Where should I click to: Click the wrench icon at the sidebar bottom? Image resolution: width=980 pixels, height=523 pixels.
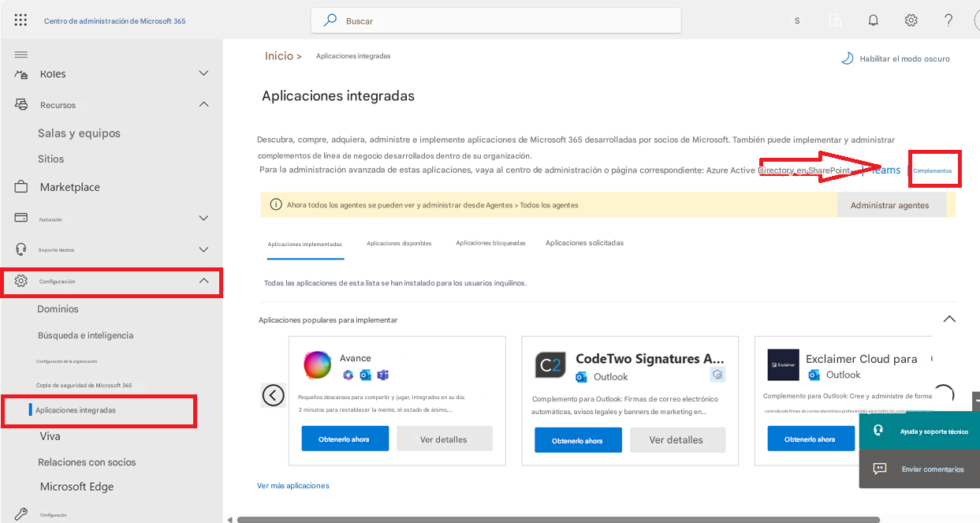point(21,514)
